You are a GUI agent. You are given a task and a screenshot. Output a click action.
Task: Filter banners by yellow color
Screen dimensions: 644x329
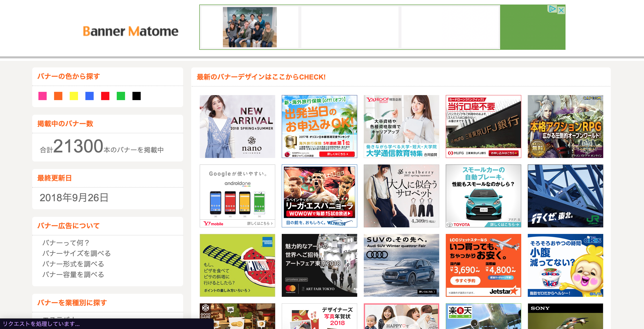[x=74, y=96]
